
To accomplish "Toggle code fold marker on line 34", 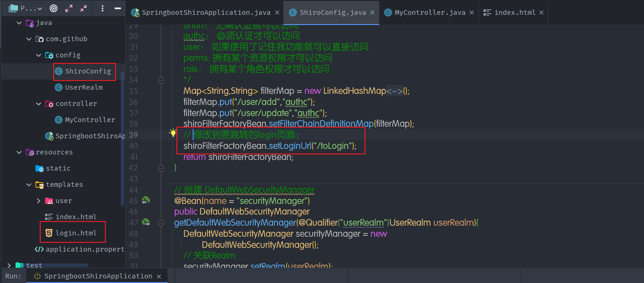I will [161, 80].
